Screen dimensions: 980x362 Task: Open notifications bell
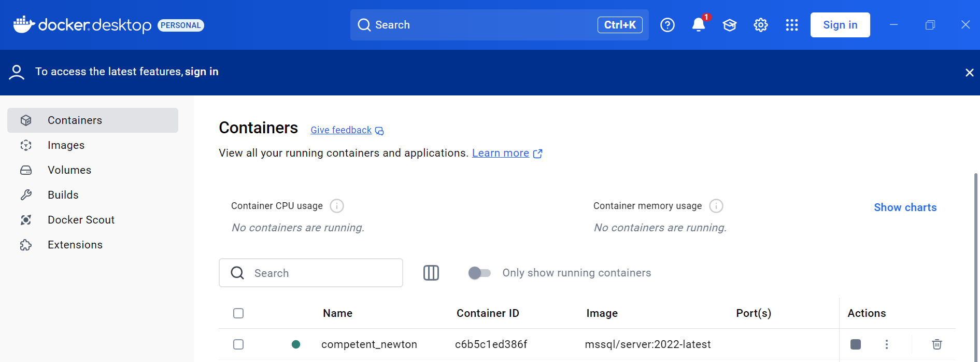[699, 25]
